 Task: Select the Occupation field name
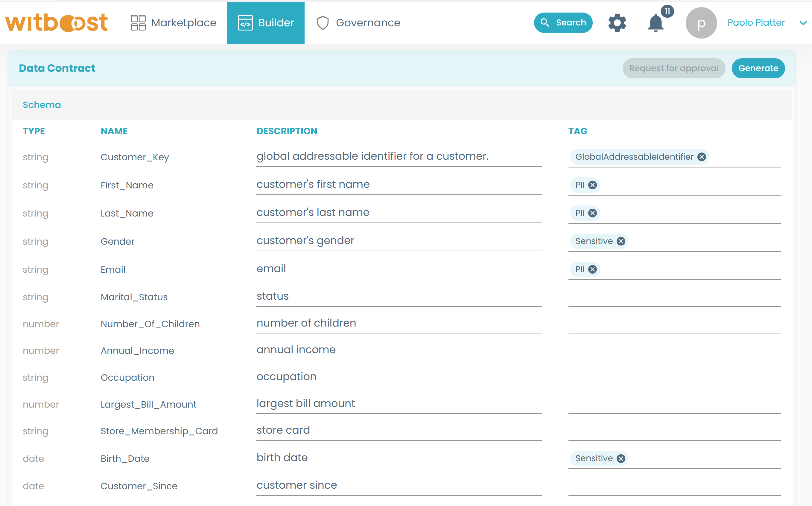[x=127, y=378]
